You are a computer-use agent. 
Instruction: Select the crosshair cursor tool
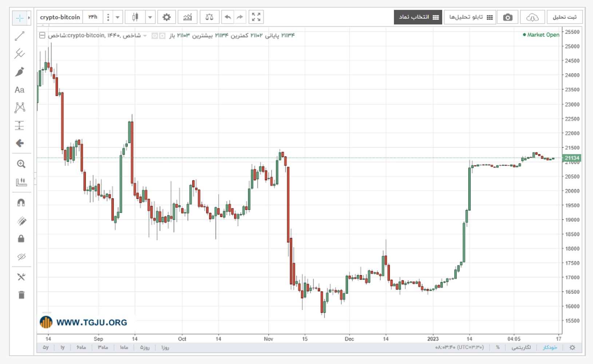[x=19, y=18]
